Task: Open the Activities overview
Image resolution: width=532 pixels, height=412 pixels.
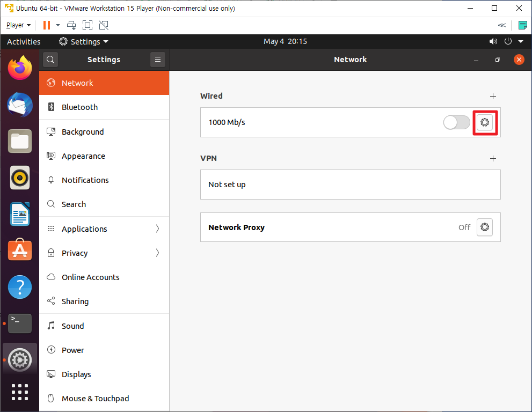Action: pos(24,42)
